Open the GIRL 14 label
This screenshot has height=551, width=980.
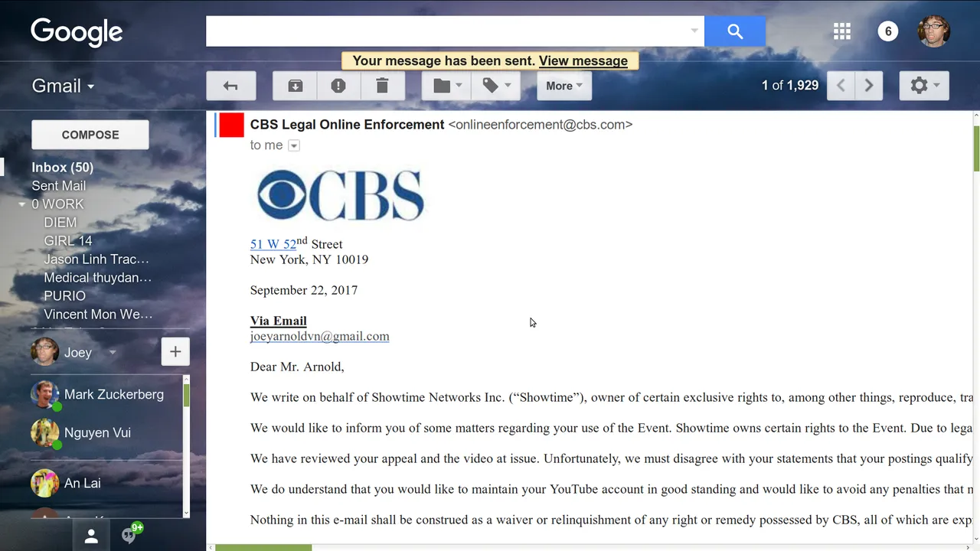[x=68, y=241]
